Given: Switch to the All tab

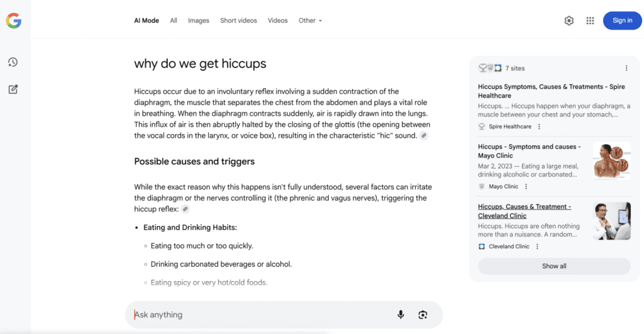Looking at the screenshot, I should coord(174,21).
